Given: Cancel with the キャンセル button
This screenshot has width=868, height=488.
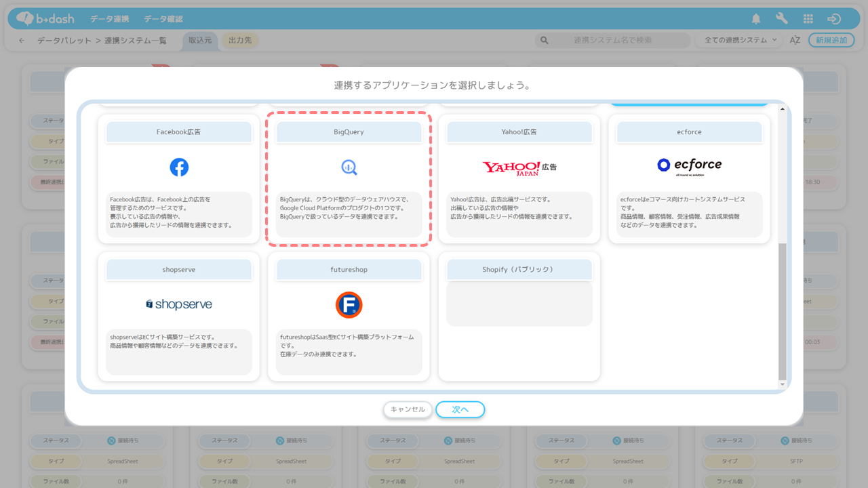Looking at the screenshot, I should [x=408, y=409].
